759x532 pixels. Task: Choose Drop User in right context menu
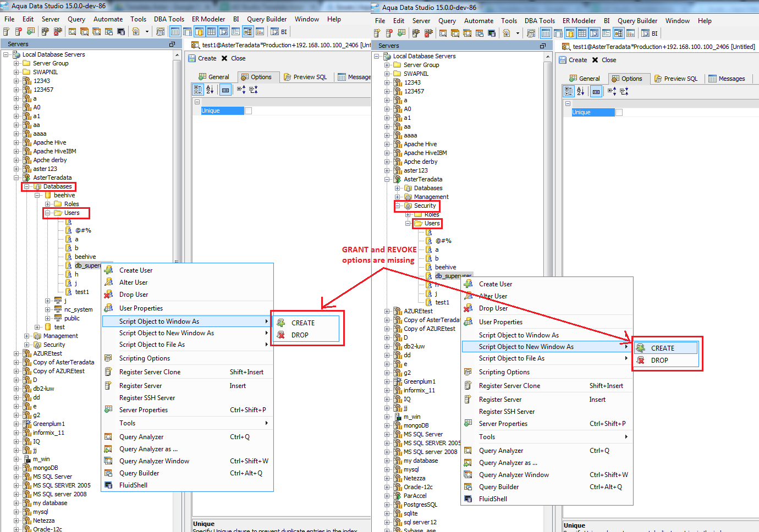547,308
